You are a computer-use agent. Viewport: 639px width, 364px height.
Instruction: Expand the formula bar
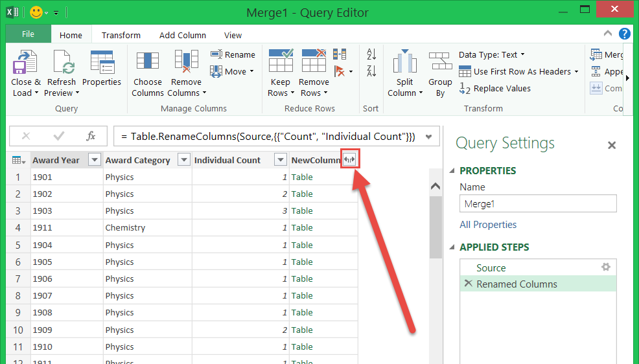pyautogui.click(x=428, y=137)
